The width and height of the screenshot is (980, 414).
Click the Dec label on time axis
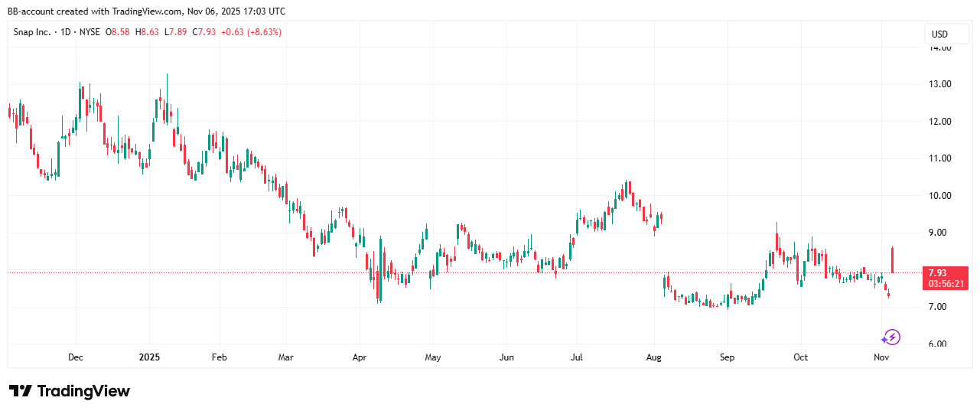tap(76, 357)
